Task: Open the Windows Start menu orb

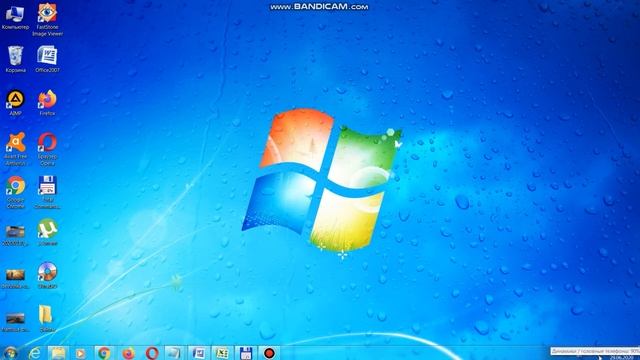Action: coord(10,353)
